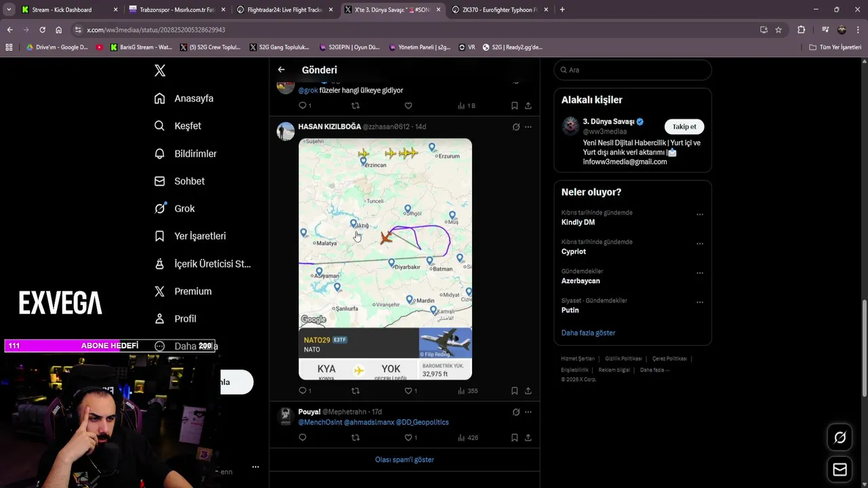Like Hasan Kızılboğa's post
The height and width of the screenshot is (488, 868).
click(408, 391)
